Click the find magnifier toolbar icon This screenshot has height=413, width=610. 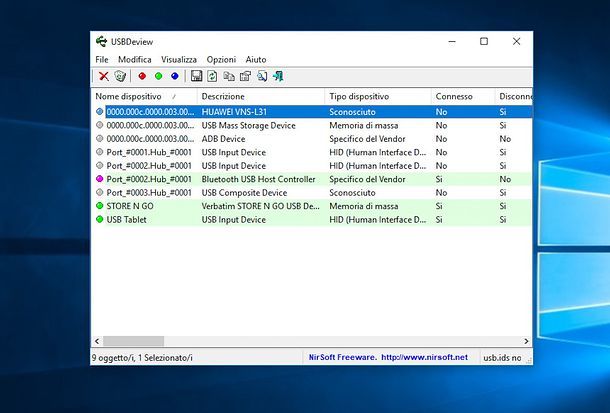tap(262, 76)
